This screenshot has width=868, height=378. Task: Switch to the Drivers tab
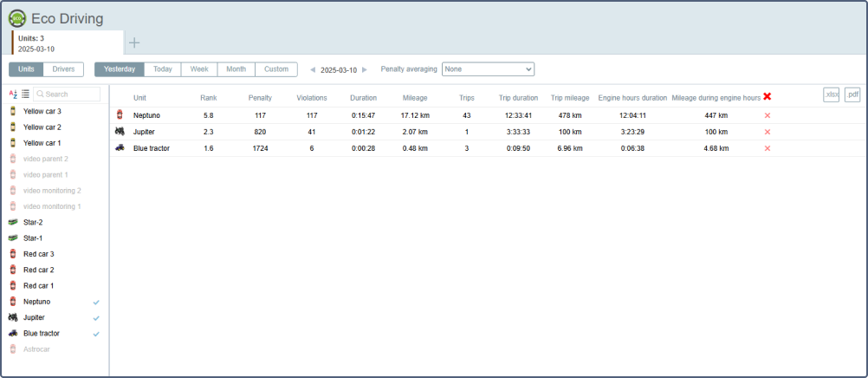click(x=63, y=69)
